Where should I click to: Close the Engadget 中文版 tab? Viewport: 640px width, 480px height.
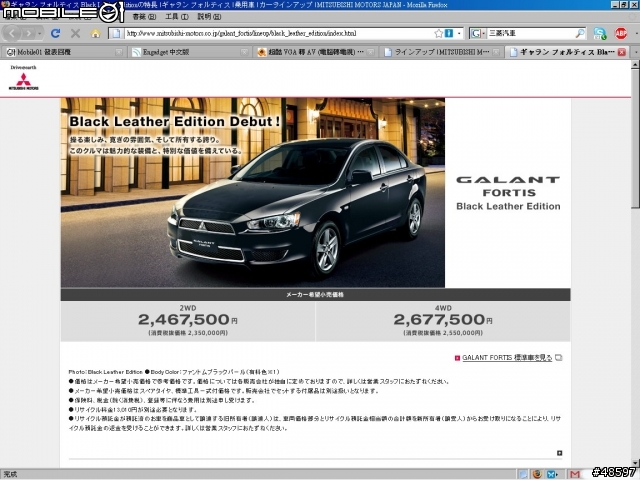pyautogui.click(x=244, y=52)
